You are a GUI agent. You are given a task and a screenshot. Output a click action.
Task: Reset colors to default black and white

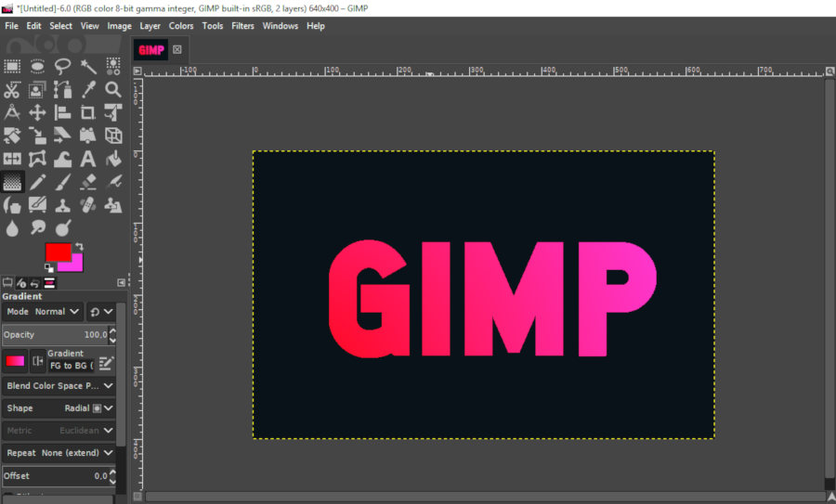48,268
